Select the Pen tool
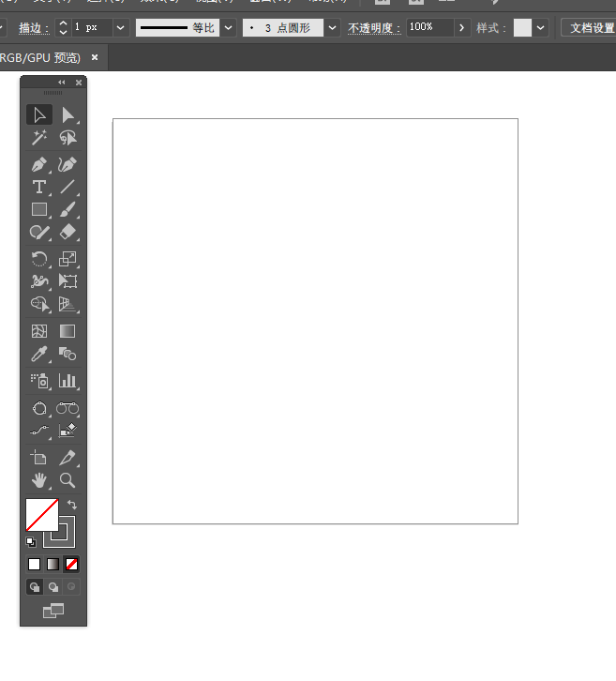The height and width of the screenshot is (681, 616). click(39, 164)
